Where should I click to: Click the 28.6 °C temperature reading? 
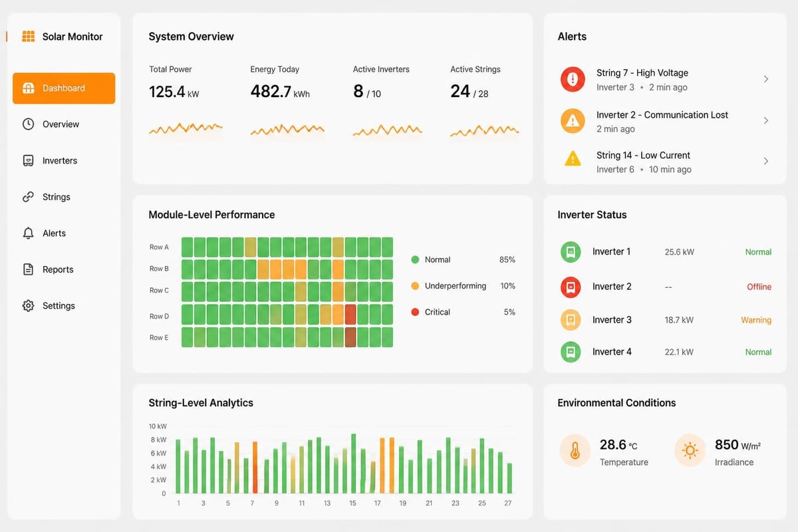(618, 445)
